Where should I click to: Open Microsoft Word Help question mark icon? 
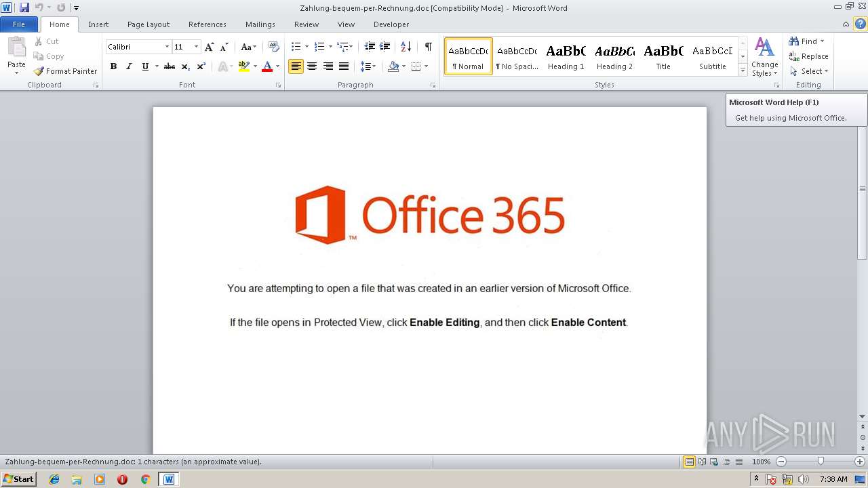click(x=860, y=24)
